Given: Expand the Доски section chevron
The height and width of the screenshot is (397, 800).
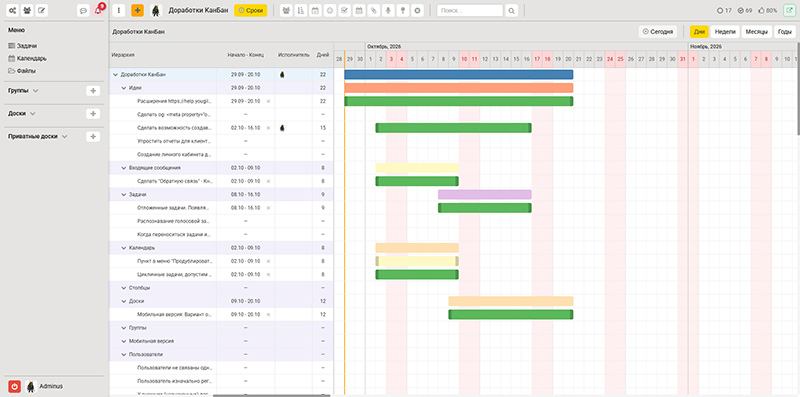Looking at the screenshot, I should click(33, 114).
